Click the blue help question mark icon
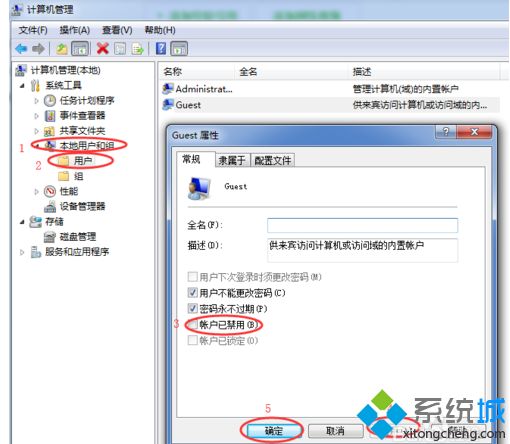This screenshot has width=510, height=444. [x=161, y=48]
